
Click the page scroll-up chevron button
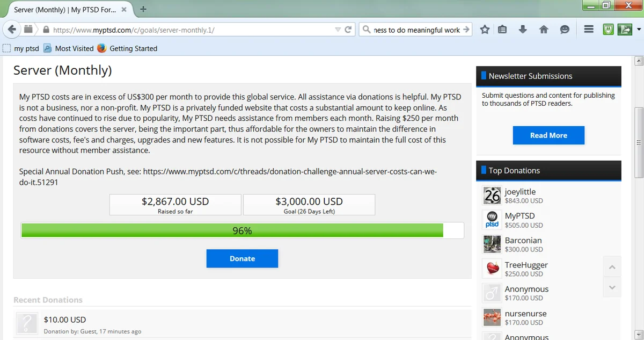click(x=612, y=267)
